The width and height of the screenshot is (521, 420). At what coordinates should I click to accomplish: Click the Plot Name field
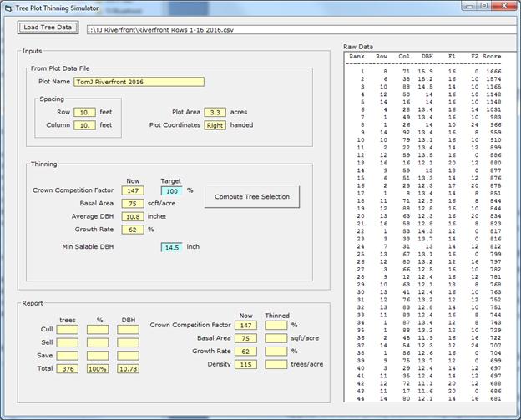tap(139, 82)
